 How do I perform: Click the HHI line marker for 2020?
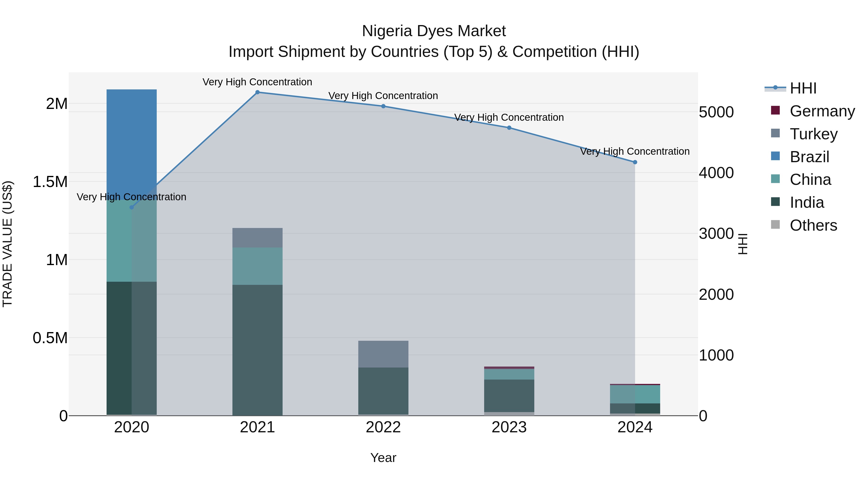(x=132, y=207)
